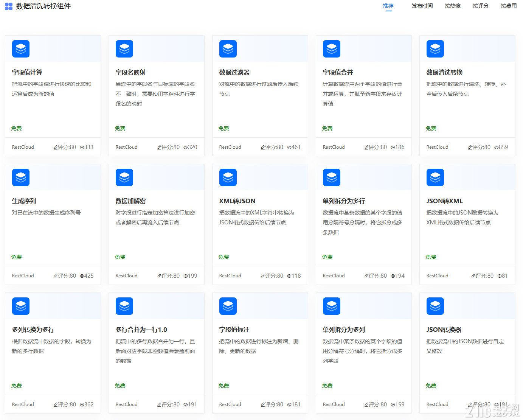Click the description 对已在流中的数据生成序列号
The width and height of the screenshot is (523, 420).
coord(46,213)
